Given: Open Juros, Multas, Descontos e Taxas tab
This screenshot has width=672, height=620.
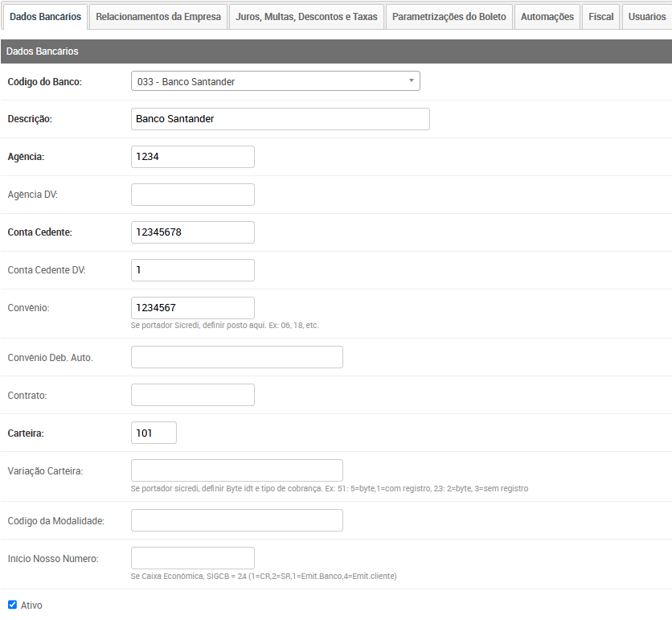Looking at the screenshot, I should click(306, 17).
